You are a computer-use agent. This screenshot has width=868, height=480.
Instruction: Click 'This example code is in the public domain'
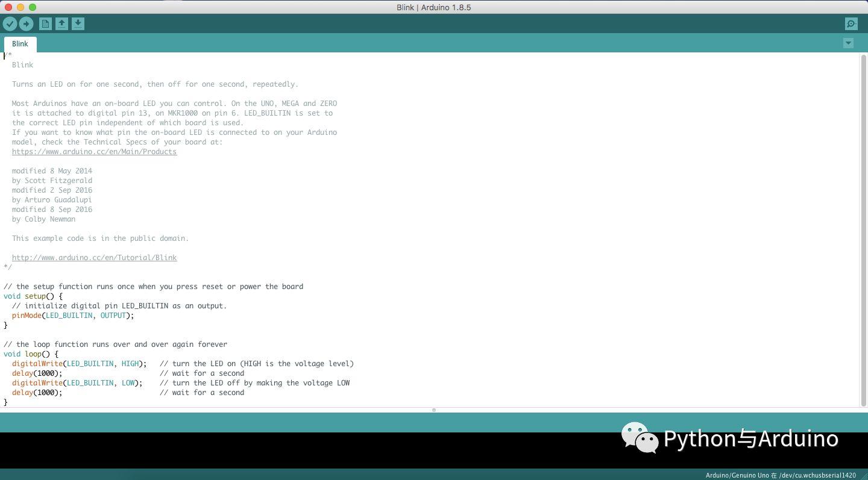click(100, 238)
